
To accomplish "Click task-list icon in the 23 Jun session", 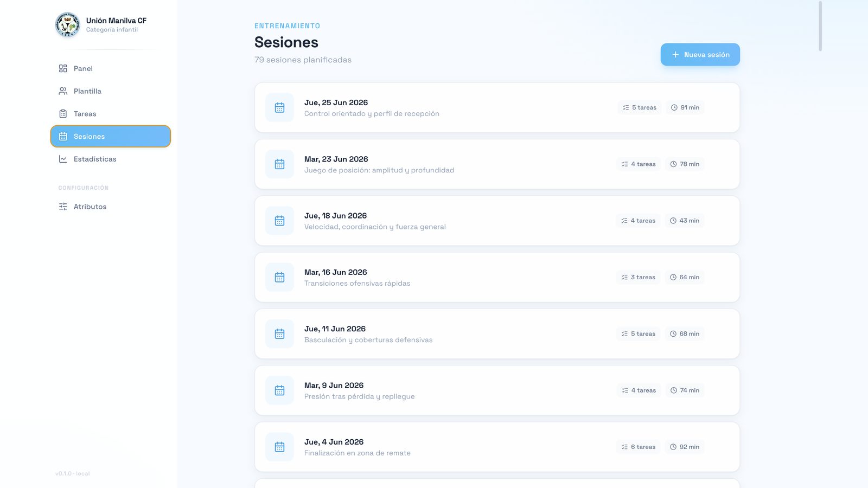I will click(625, 164).
